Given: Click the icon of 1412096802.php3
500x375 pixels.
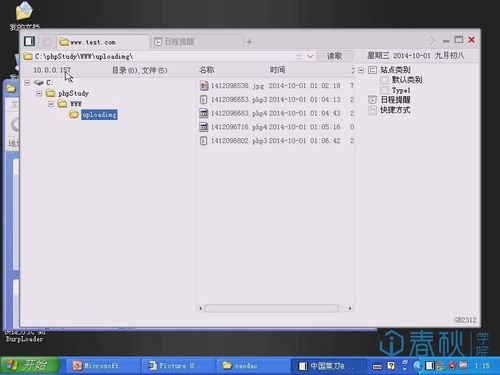Looking at the screenshot, I should point(203,141).
